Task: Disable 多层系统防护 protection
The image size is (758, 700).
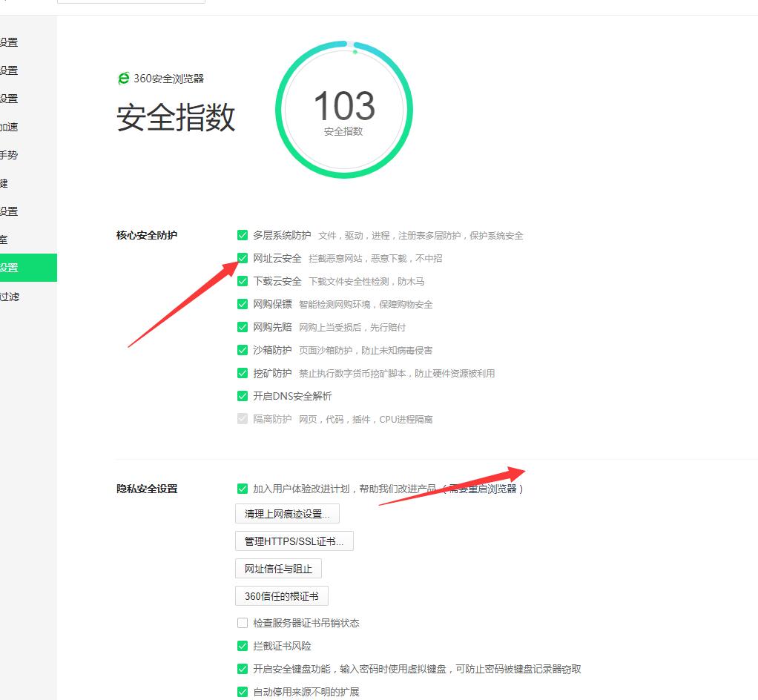Action: coord(243,234)
